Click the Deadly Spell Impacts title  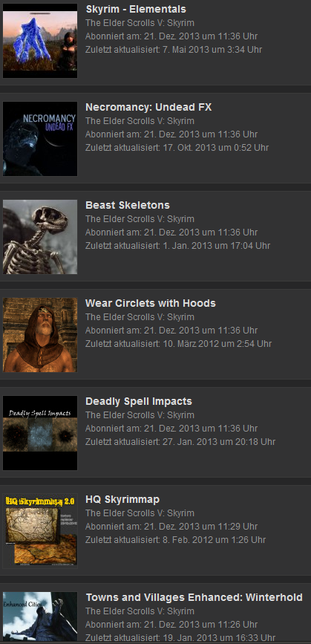tap(139, 402)
